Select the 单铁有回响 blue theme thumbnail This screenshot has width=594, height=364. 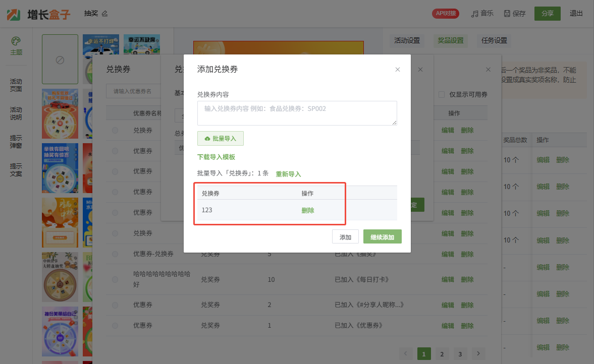click(60, 168)
